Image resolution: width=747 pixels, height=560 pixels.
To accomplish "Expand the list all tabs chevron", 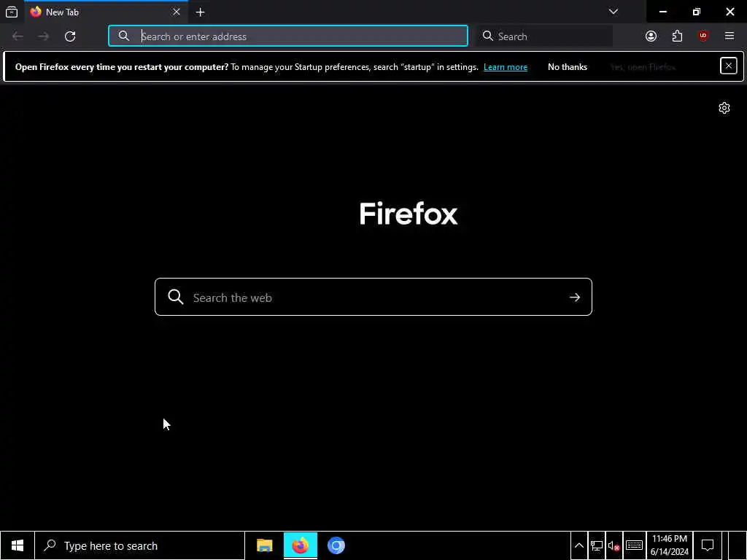I will click(614, 12).
